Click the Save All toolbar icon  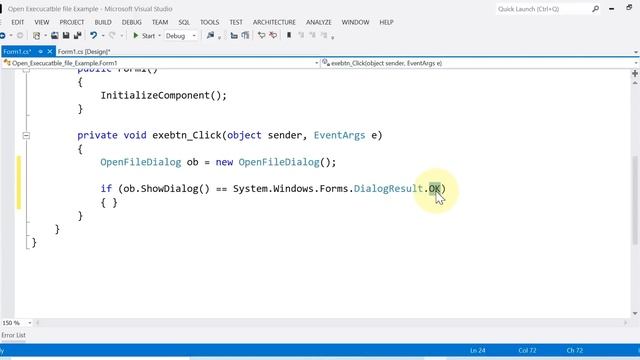(78, 36)
